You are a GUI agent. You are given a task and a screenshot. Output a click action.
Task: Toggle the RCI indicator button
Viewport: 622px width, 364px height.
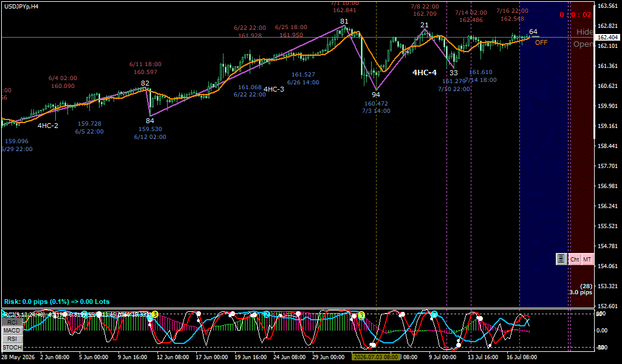coord(12,322)
